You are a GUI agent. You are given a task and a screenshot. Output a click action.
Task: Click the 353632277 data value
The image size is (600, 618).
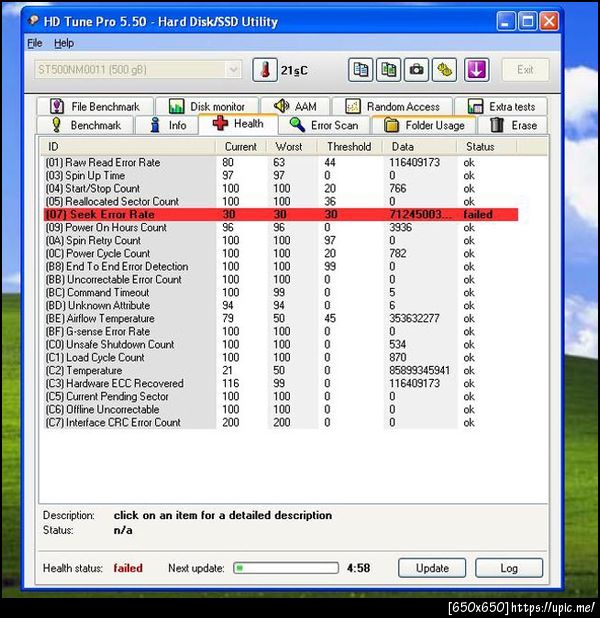pyautogui.click(x=414, y=318)
